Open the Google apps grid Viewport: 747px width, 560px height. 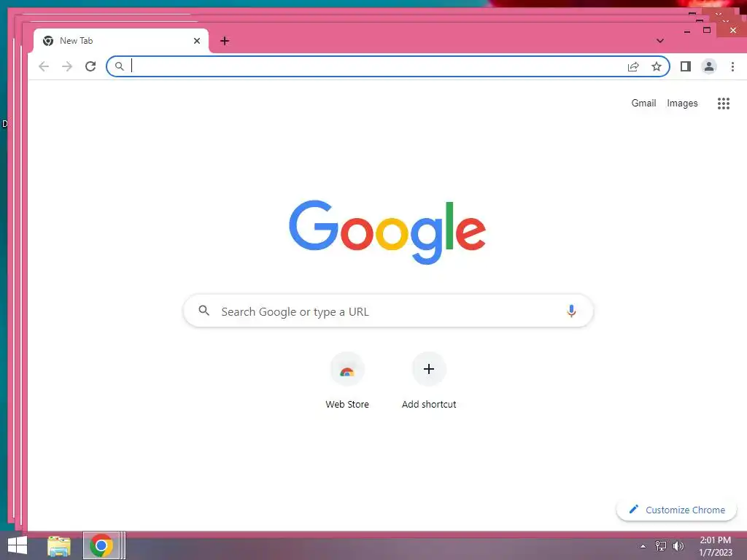(723, 104)
